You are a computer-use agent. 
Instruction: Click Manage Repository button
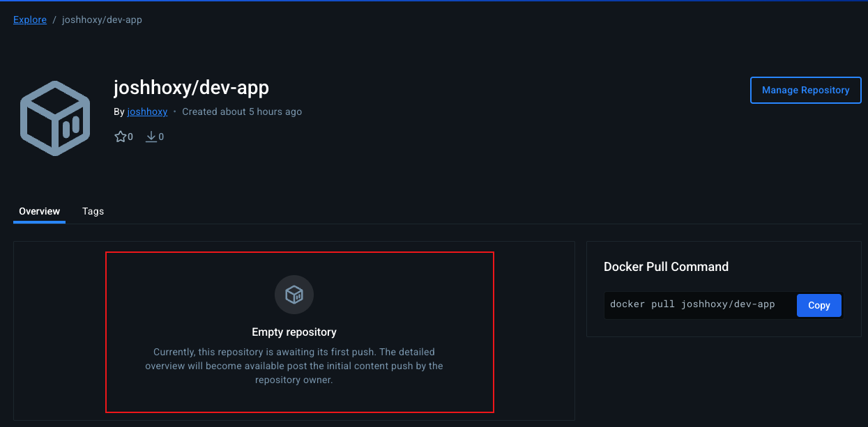point(805,90)
